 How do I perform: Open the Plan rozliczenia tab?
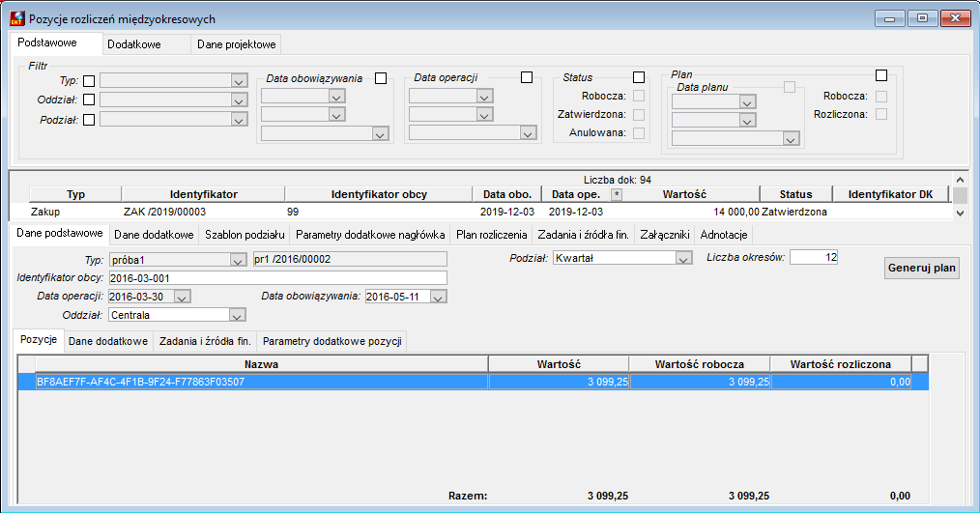tap(491, 235)
